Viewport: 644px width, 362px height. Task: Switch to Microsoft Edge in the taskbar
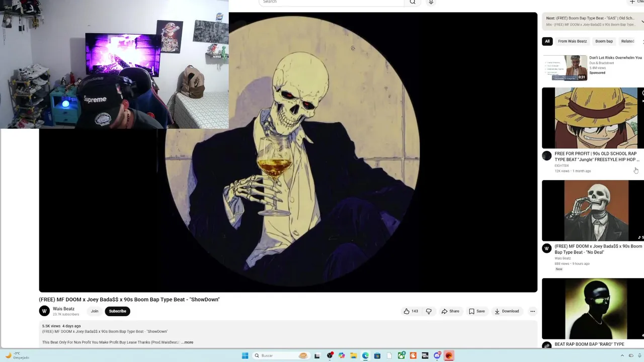click(365, 355)
